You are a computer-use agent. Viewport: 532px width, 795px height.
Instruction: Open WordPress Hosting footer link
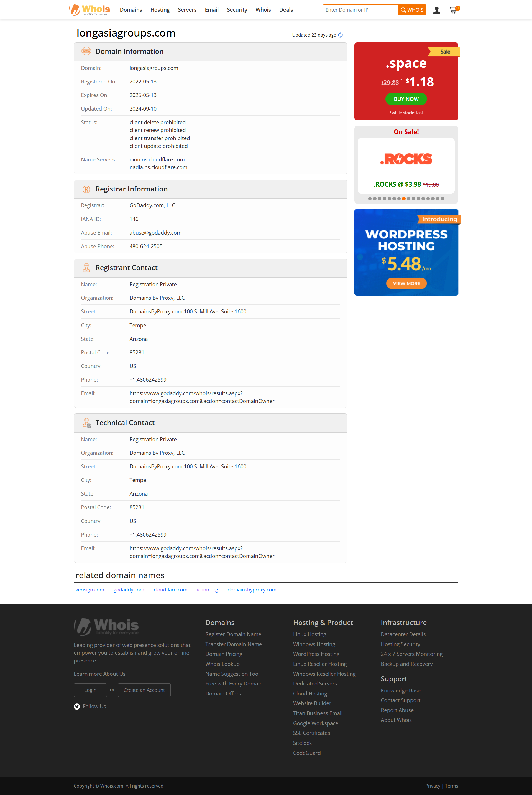(x=316, y=654)
